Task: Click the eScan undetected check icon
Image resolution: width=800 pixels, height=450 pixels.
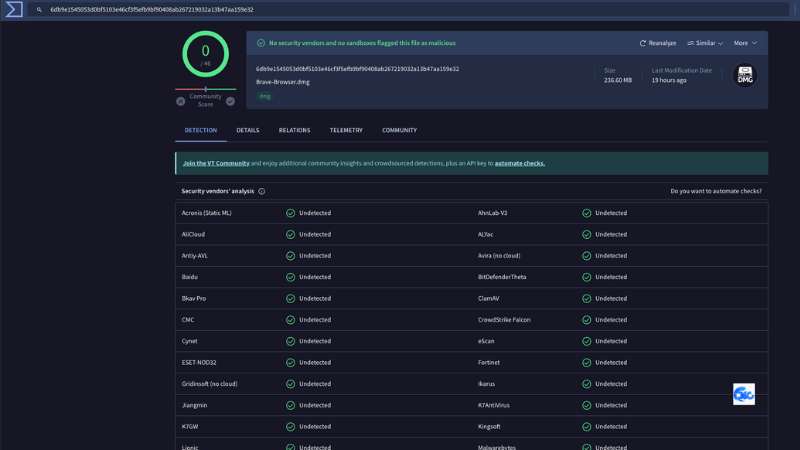Action: click(x=587, y=341)
